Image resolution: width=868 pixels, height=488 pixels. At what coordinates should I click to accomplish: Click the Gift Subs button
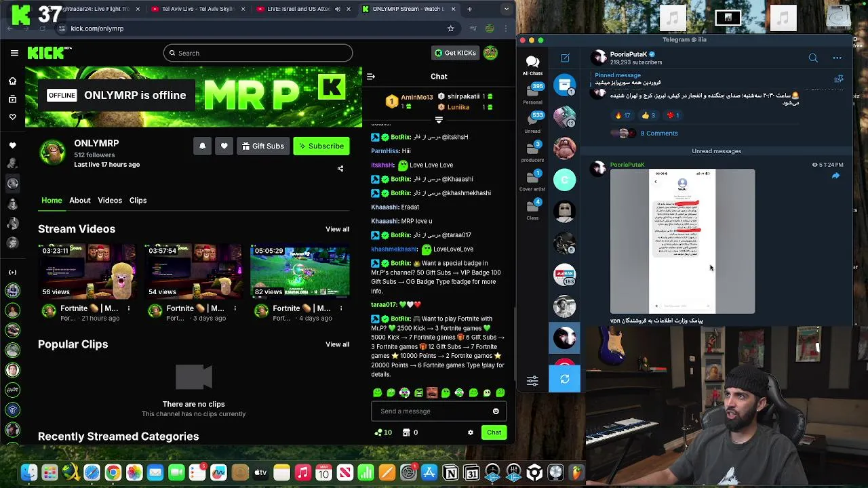[x=263, y=146]
